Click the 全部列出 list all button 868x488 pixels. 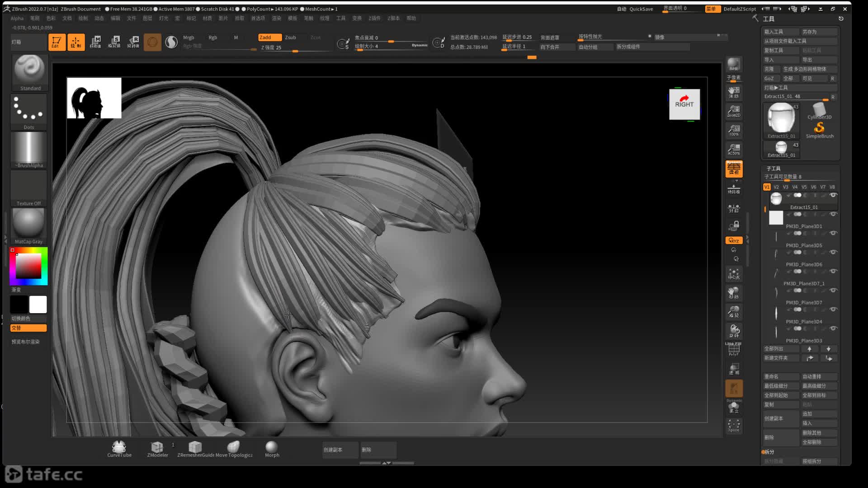(x=781, y=349)
